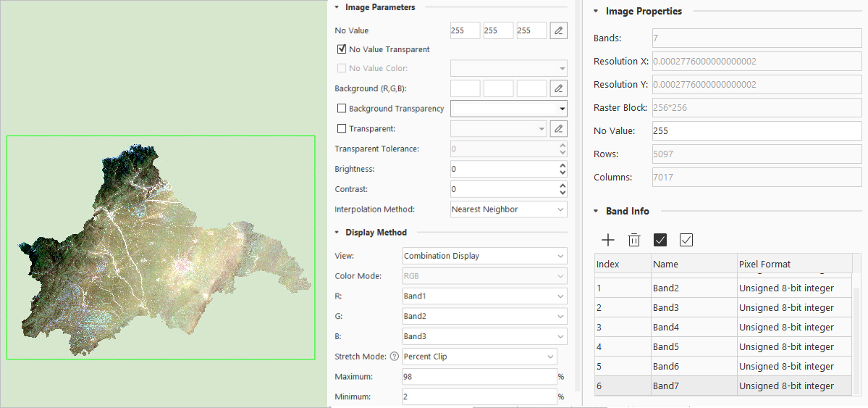Click the No Value color picker pencil icon
868x408 pixels.
tap(558, 30)
